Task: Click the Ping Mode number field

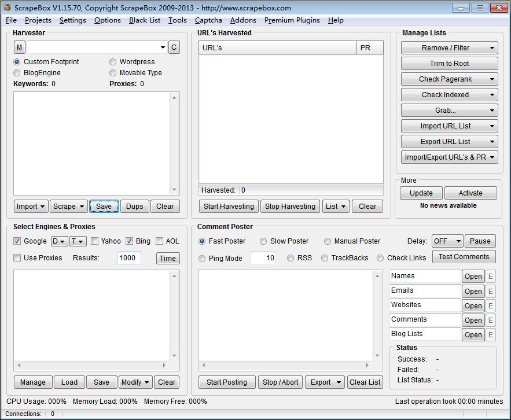Action: pos(263,258)
